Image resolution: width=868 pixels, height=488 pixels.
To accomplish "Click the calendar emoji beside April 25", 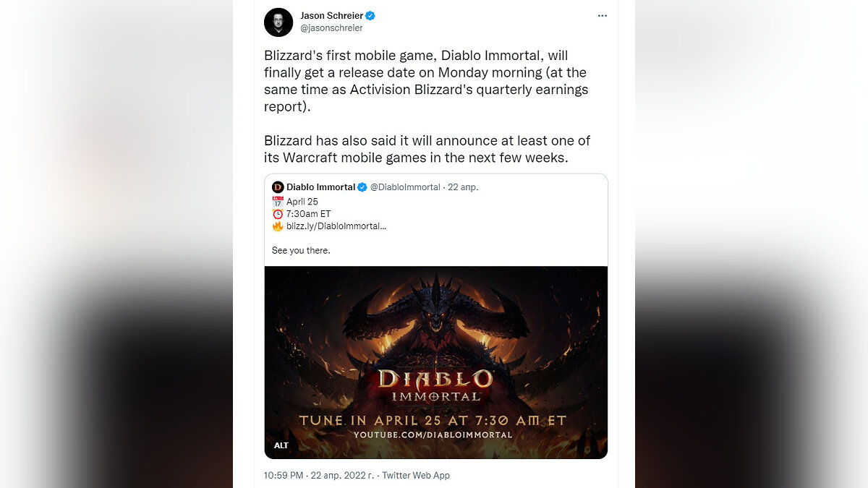I will coord(278,202).
